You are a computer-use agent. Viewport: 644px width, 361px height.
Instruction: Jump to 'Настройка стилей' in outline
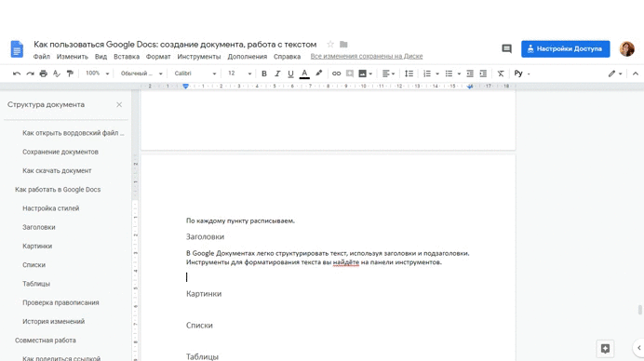(x=50, y=208)
